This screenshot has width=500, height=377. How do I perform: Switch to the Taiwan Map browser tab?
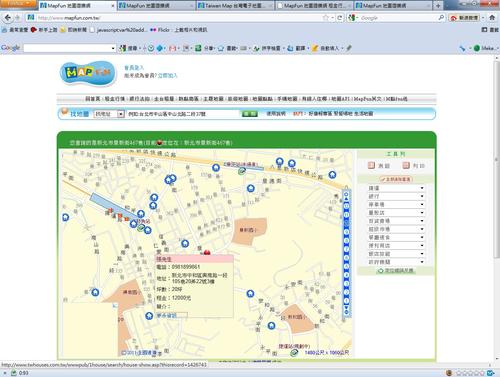tap(235, 6)
